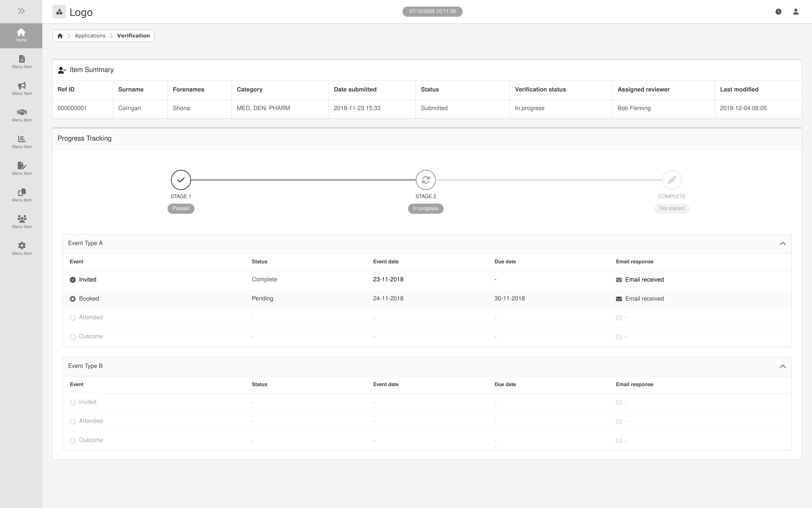Image resolution: width=812 pixels, height=508 pixels.
Task: Click the envelope icon in Attended row, Type A
Action: 619,318
